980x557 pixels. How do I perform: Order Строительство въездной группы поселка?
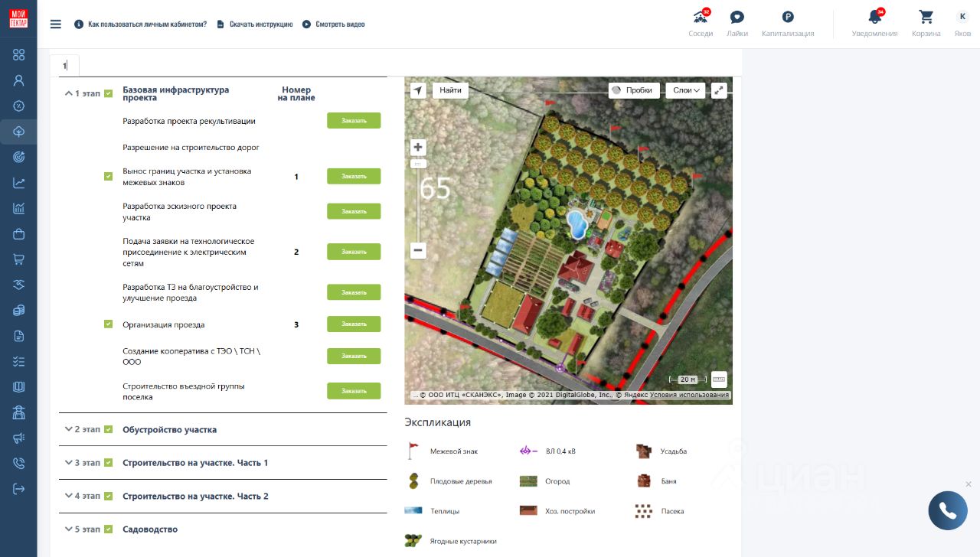point(354,391)
